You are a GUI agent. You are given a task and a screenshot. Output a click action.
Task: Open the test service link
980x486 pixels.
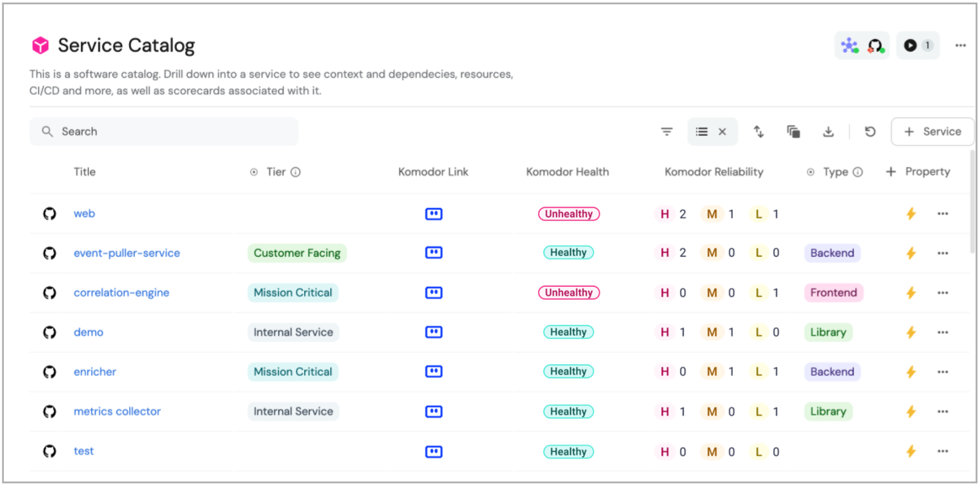coord(83,452)
